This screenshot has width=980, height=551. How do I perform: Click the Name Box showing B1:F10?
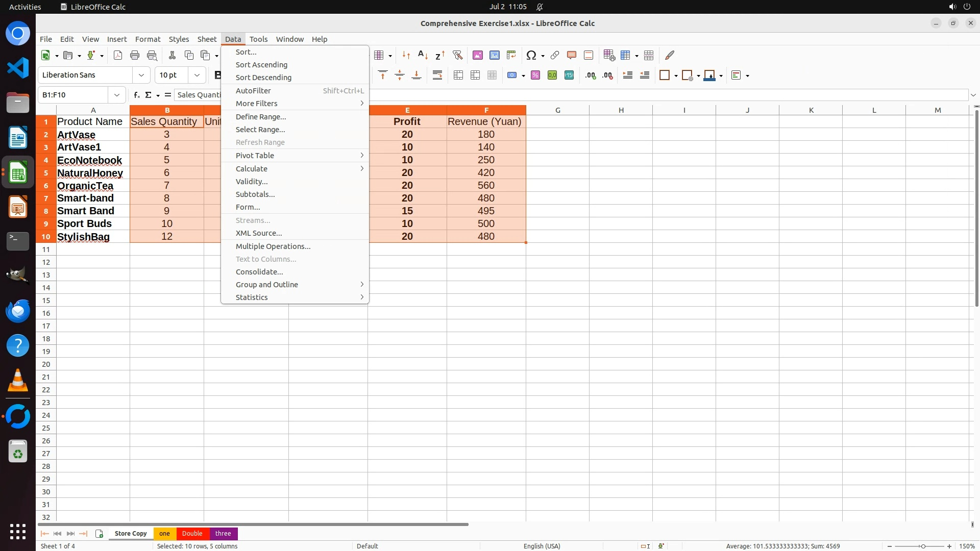73,95
